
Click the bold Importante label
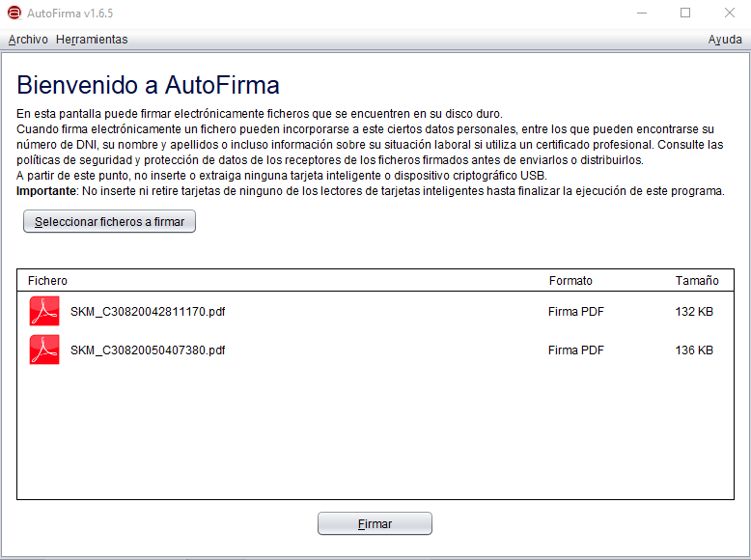(x=46, y=190)
